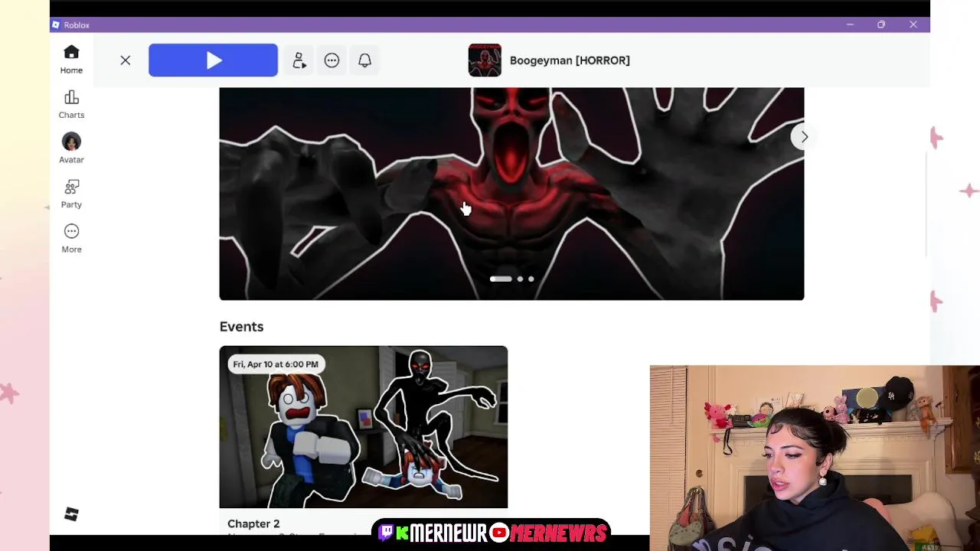Screen dimensions: 980x551
Task: Click the Boogeyman game thumbnail icon in header
Action: [x=485, y=60]
